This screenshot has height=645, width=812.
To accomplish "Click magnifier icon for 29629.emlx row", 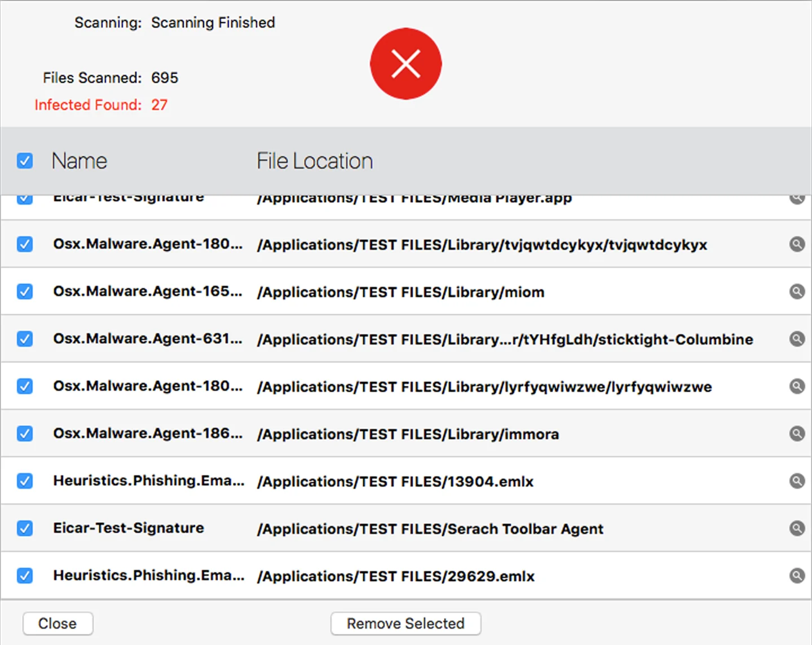I will pos(797,576).
